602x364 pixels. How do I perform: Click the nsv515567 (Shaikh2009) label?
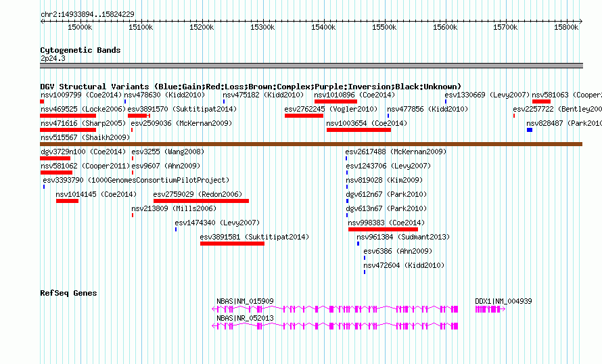coord(85,137)
